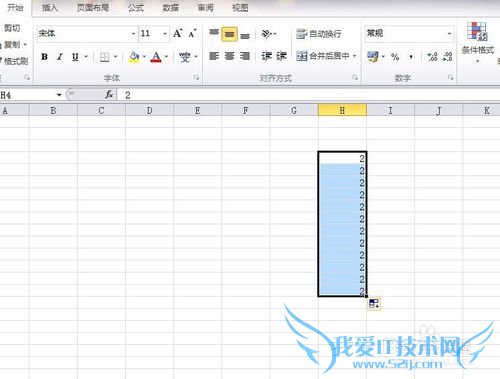Click 合并后居中 merge and center
The height and width of the screenshot is (379, 500).
[323, 56]
